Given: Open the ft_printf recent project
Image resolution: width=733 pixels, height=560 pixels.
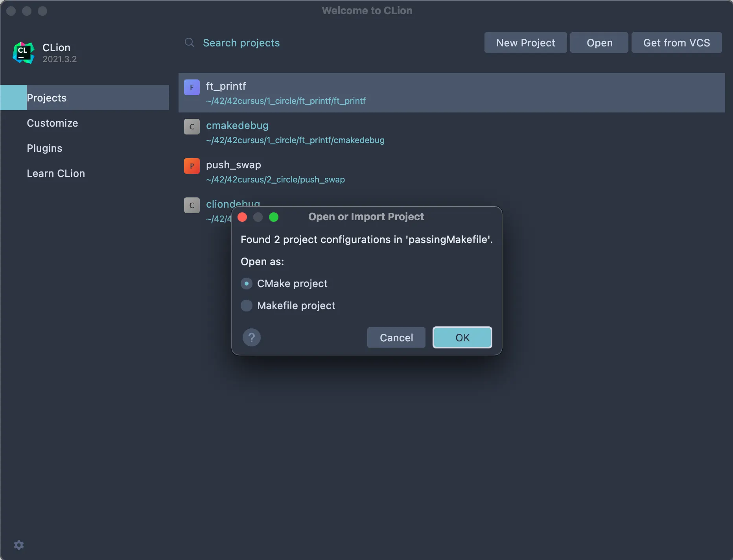Looking at the screenshot, I should (x=452, y=93).
